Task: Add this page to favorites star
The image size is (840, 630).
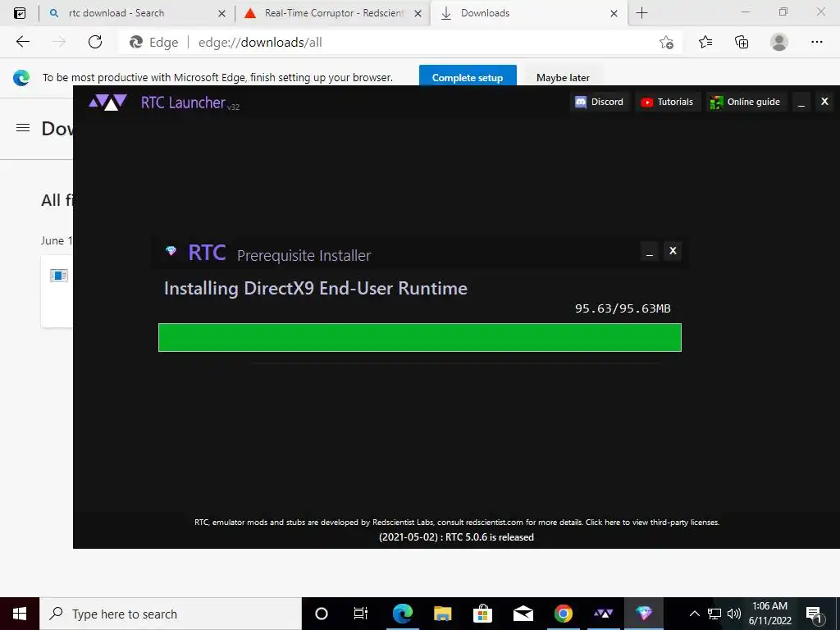Action: (666, 42)
